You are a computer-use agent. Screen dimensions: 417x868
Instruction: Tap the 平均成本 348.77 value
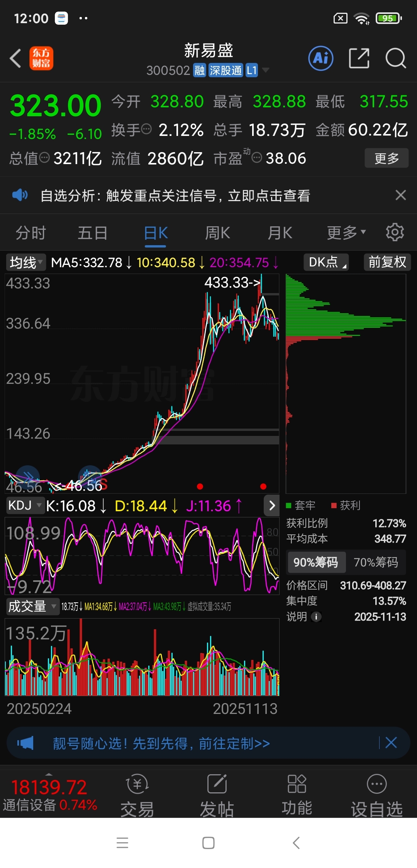pos(390,539)
